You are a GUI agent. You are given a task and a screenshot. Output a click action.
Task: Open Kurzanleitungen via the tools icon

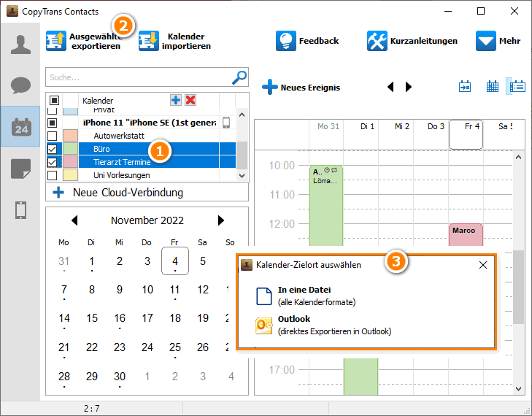pyautogui.click(x=377, y=41)
